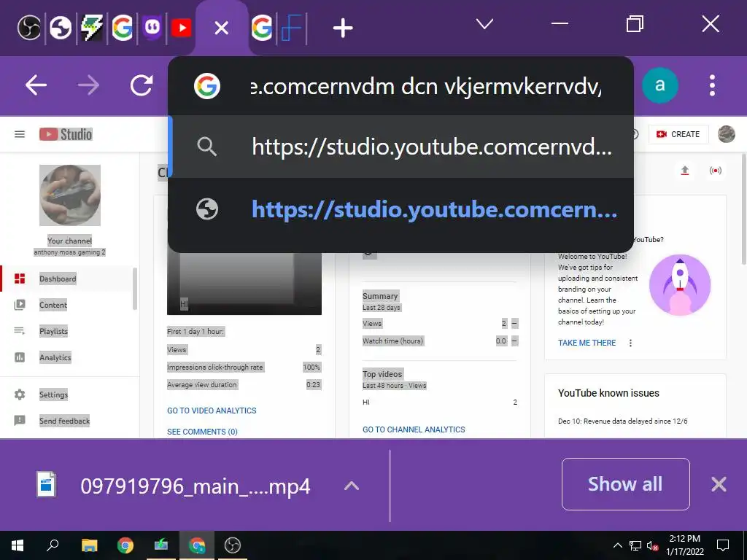Screen dimensions: 747x560
Task: Open File Explorer from the taskbar
Action: [x=89, y=545]
